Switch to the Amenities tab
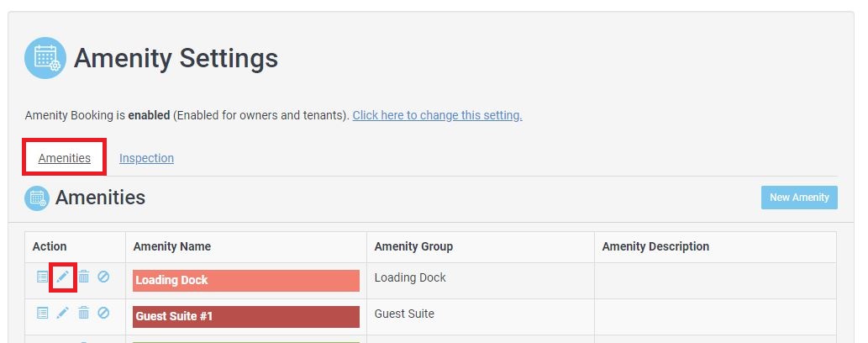Image resolution: width=868 pixels, height=343 pixels. tap(65, 158)
